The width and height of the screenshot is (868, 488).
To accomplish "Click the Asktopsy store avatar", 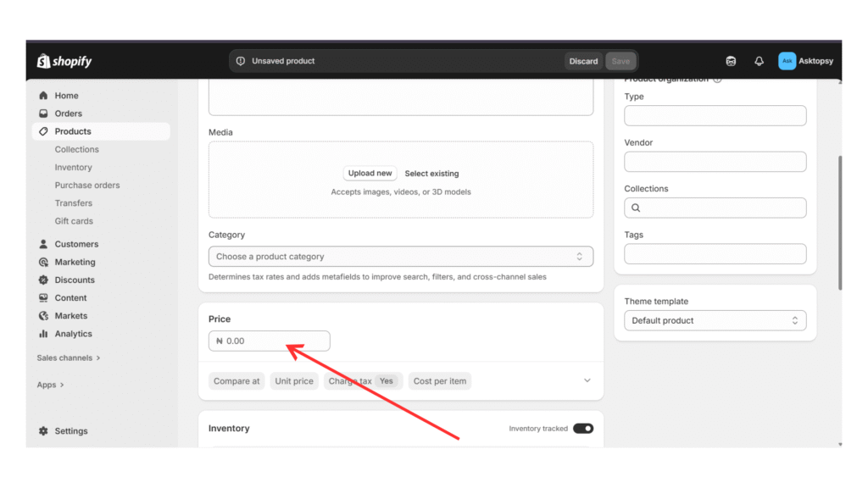I will coord(787,61).
